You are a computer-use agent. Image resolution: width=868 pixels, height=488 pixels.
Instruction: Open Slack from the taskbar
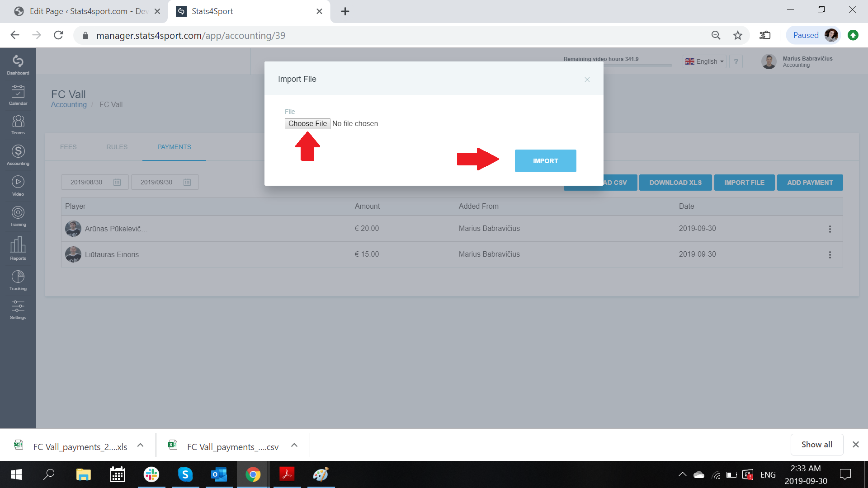[x=151, y=474]
